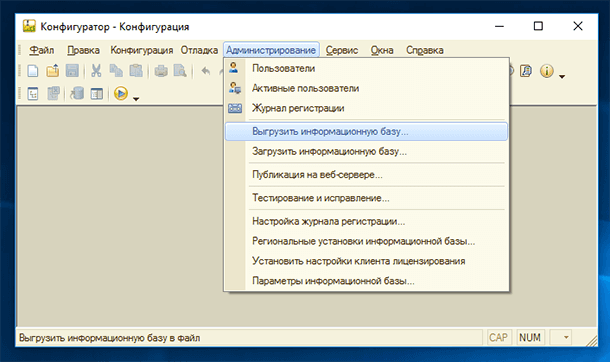Open the configuration tree icon
The image size is (610, 362).
tap(33, 94)
